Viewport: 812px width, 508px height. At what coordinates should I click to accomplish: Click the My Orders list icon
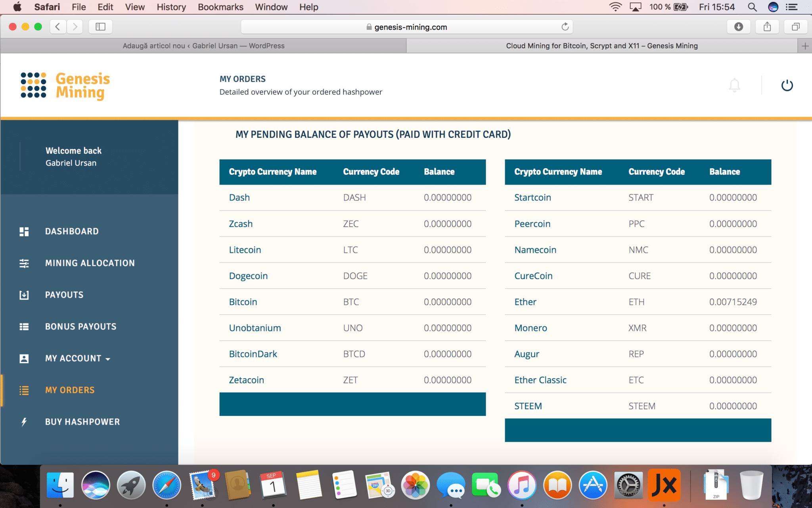(24, 390)
